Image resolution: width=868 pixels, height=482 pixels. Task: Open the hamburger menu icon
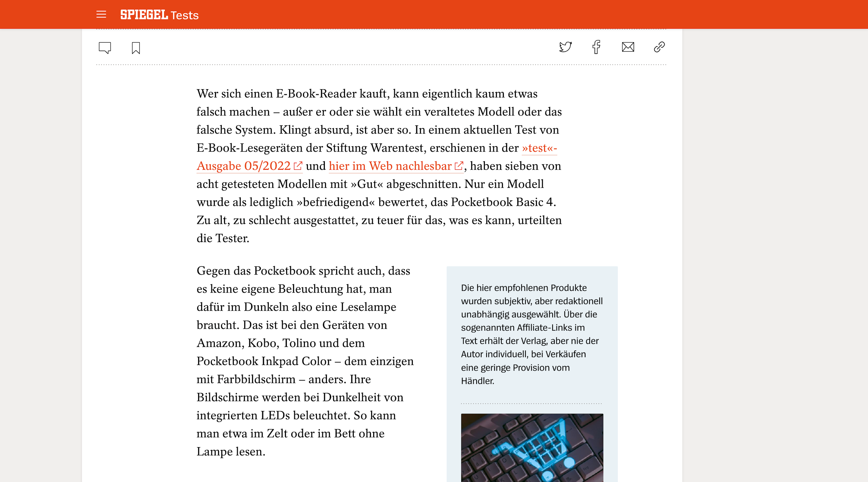101,14
